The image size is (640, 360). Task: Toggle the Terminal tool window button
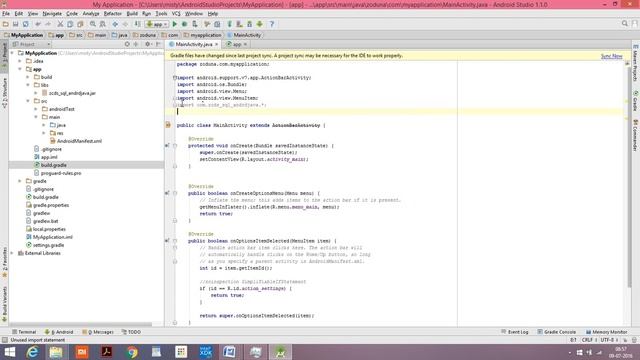pos(24,332)
